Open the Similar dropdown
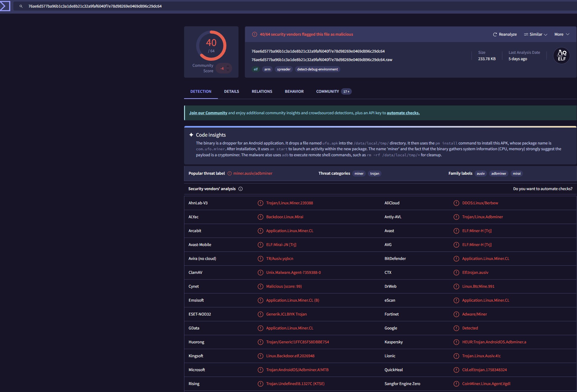The width and height of the screenshot is (577, 392). 536,34
